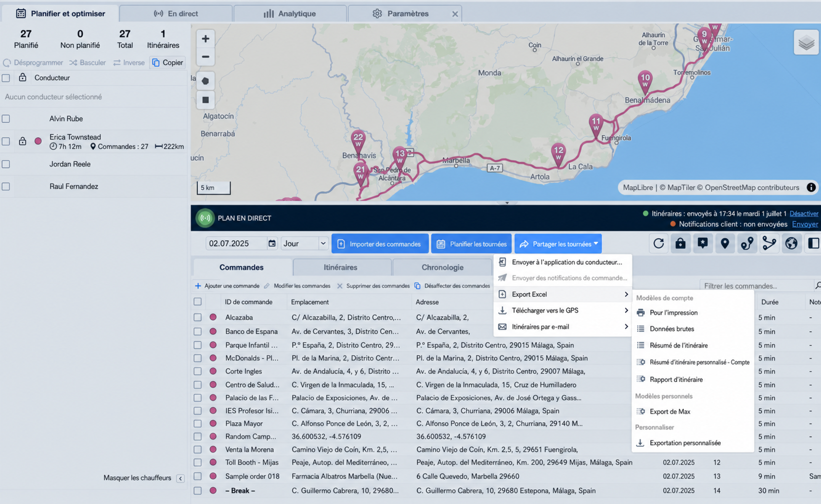Check the Raul Fernandez driver checkbox
821x504 pixels.
(6, 186)
